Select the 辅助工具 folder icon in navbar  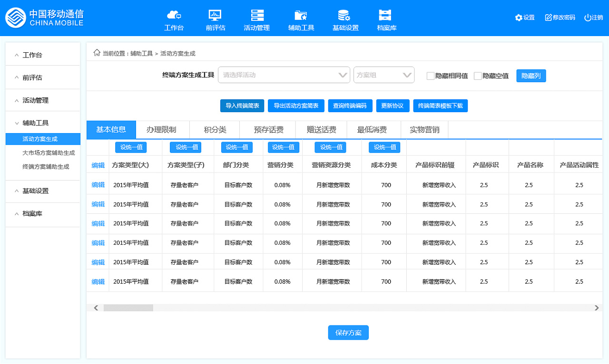coord(300,14)
